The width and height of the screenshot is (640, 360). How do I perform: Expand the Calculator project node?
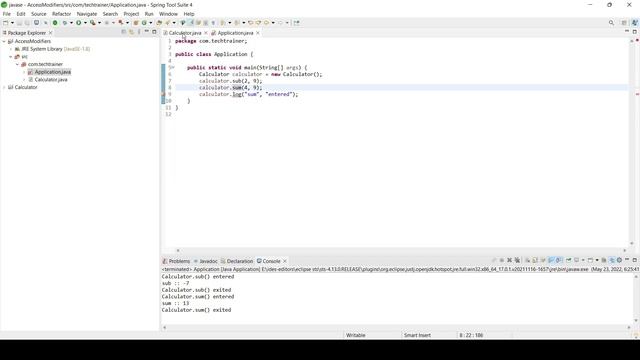(4, 87)
